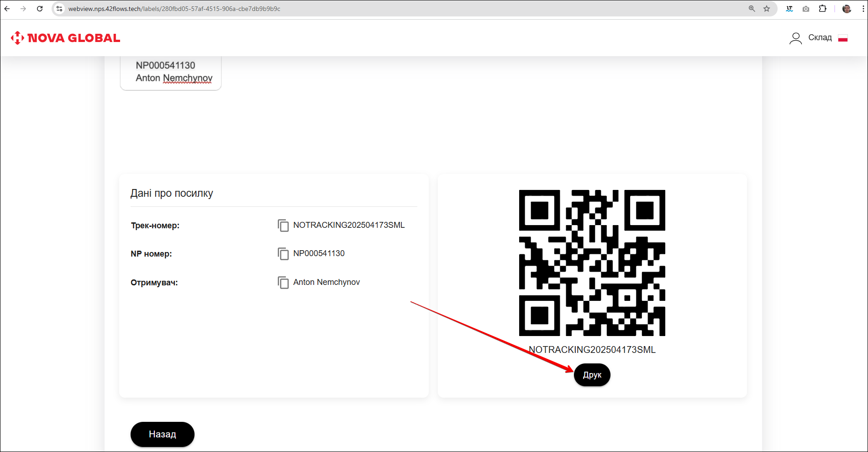Viewport: 868px width, 452px height.
Task: View site information in the address bar
Action: (59, 9)
